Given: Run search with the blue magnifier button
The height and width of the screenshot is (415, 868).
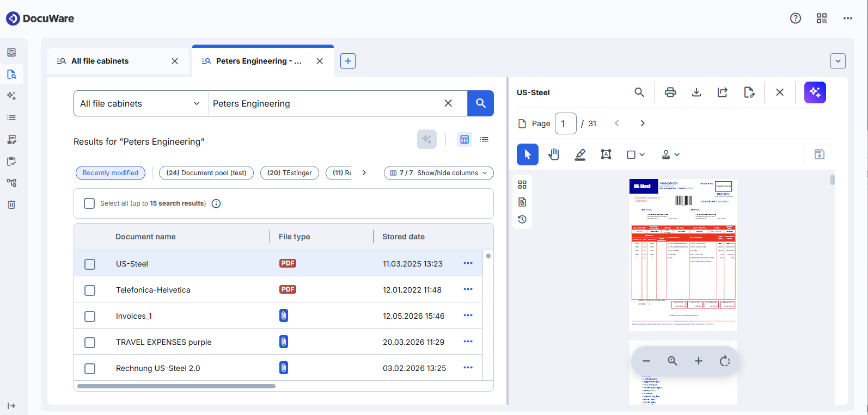Looking at the screenshot, I should point(481,103).
